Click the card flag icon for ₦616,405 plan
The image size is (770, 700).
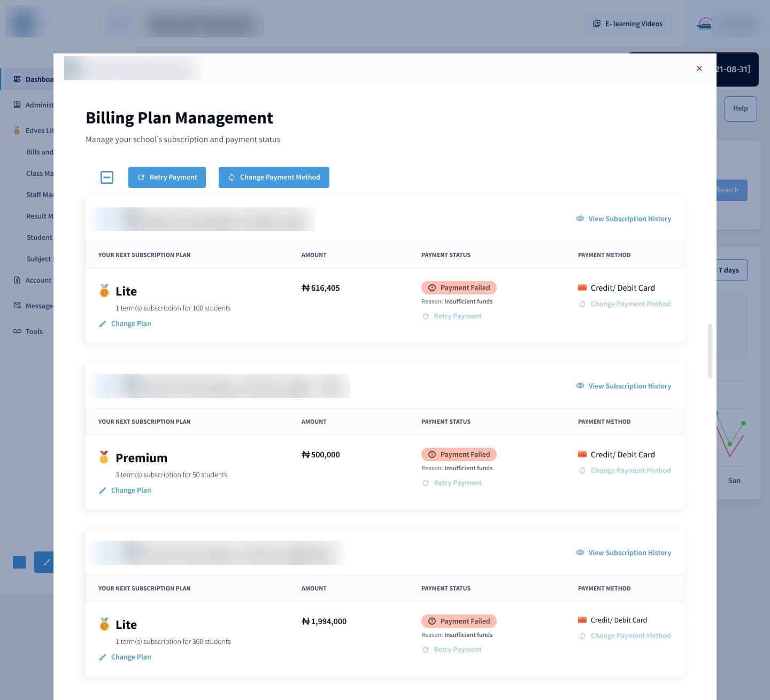pyautogui.click(x=582, y=287)
